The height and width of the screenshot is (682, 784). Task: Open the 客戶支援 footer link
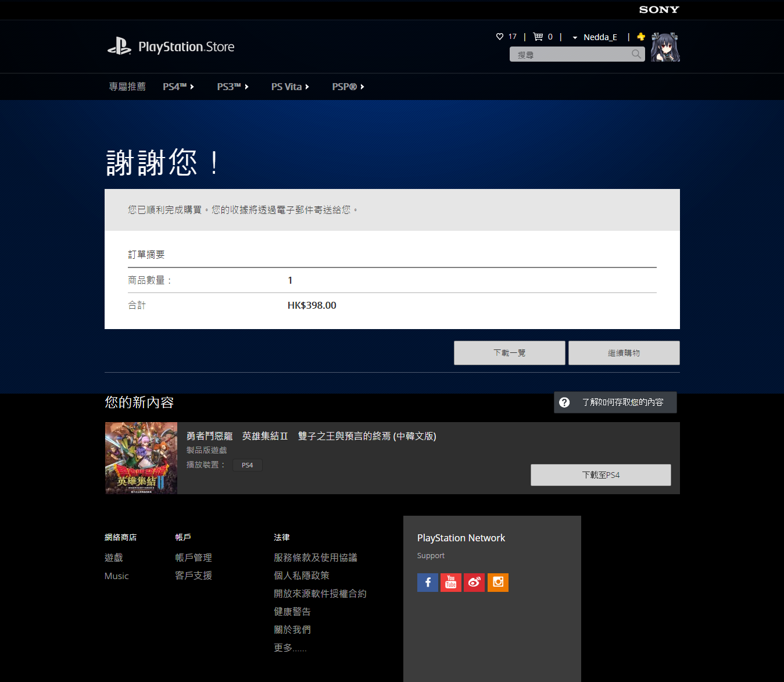pyautogui.click(x=194, y=576)
